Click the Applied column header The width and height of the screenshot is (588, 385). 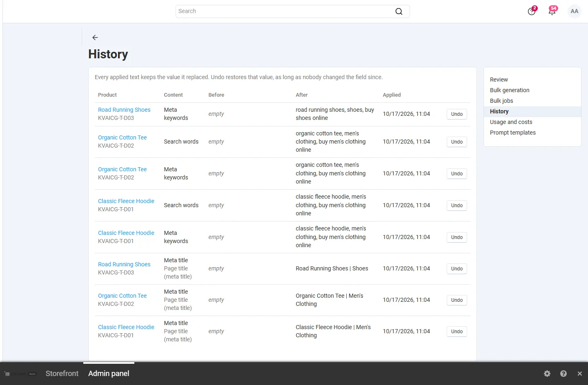[x=392, y=95]
